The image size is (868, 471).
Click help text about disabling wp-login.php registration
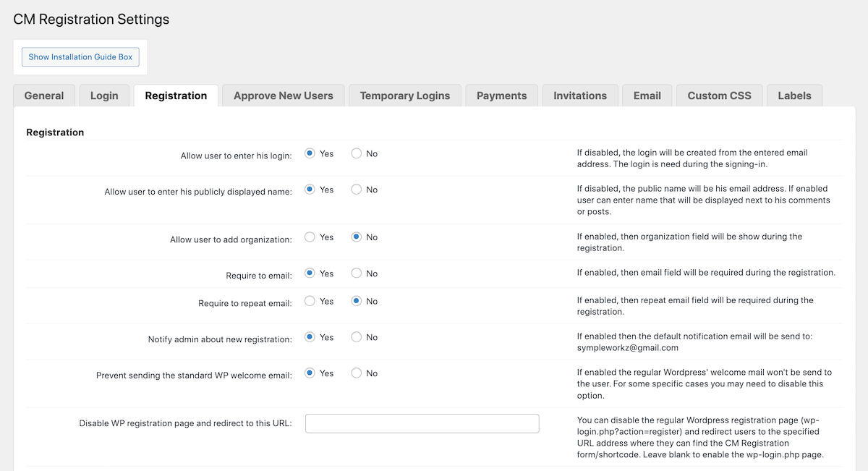(699, 437)
